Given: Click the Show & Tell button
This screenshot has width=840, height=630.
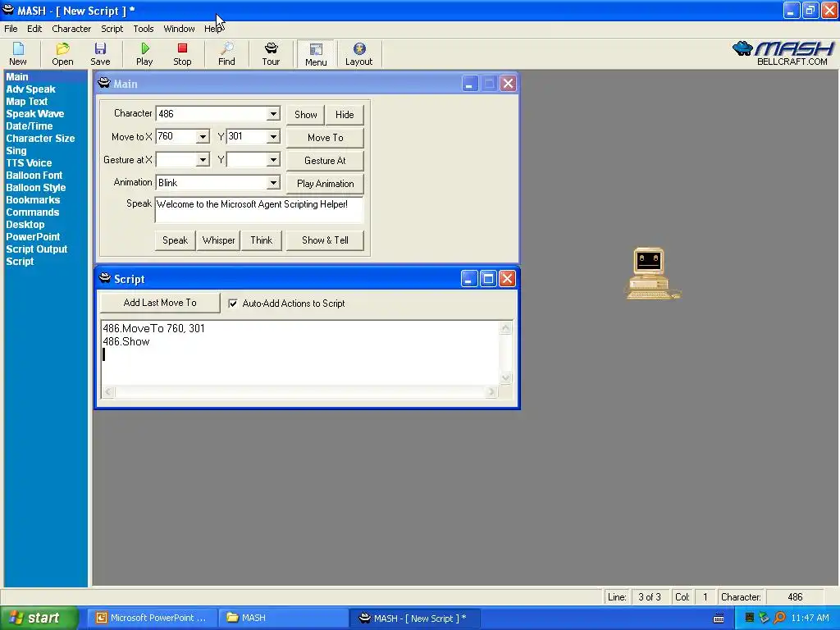Looking at the screenshot, I should [x=325, y=240].
